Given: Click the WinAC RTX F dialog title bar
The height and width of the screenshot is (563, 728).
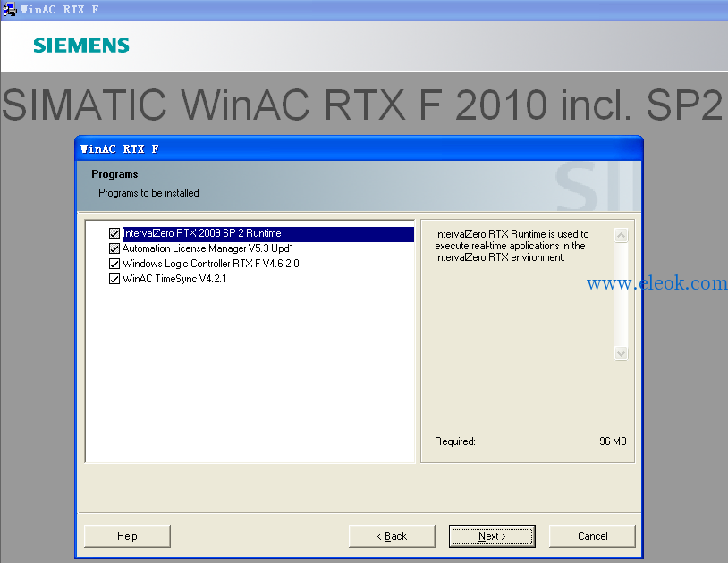Looking at the screenshot, I should pos(359,149).
